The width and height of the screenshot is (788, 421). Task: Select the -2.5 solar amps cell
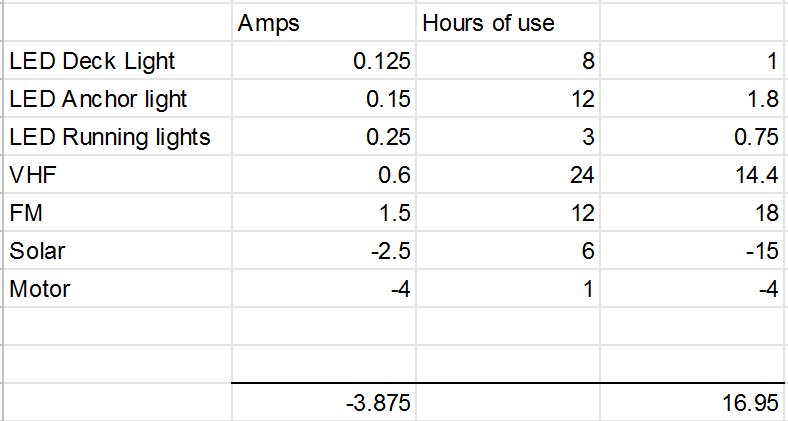click(x=324, y=250)
